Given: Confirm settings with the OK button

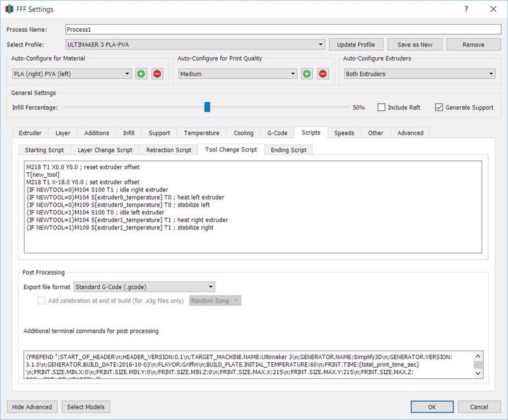Looking at the screenshot, I should pyautogui.click(x=432, y=407).
